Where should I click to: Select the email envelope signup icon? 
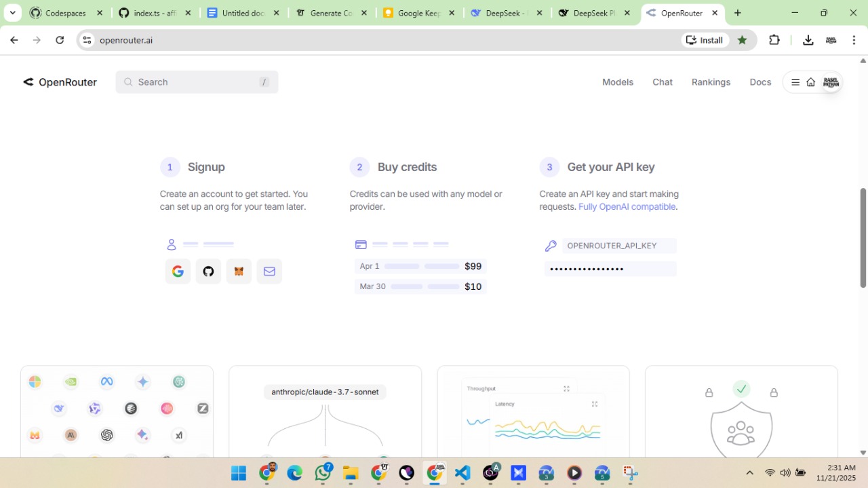pos(269,271)
